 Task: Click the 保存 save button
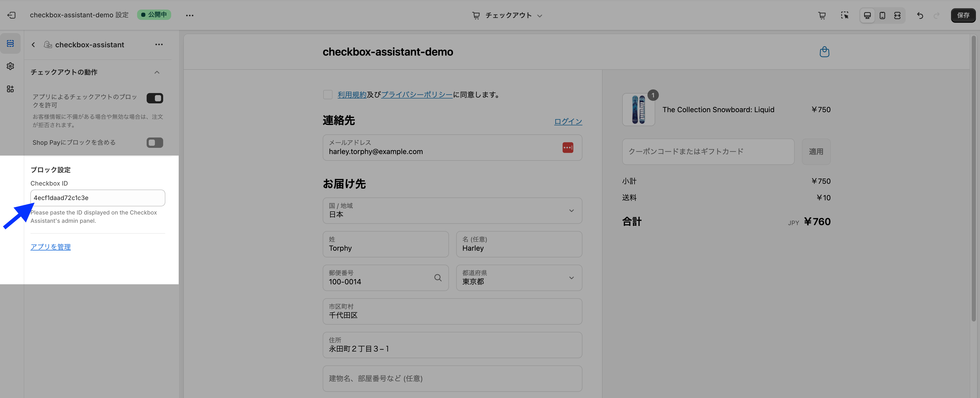[x=963, y=16]
